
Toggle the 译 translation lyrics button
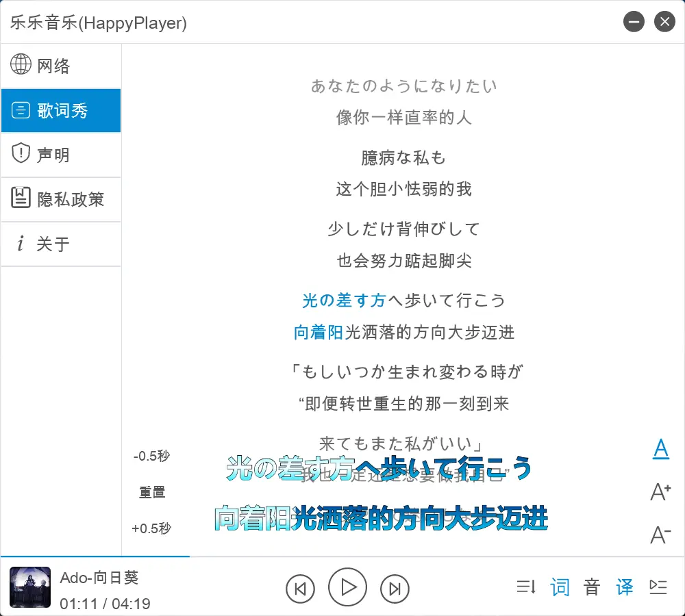tap(625, 587)
